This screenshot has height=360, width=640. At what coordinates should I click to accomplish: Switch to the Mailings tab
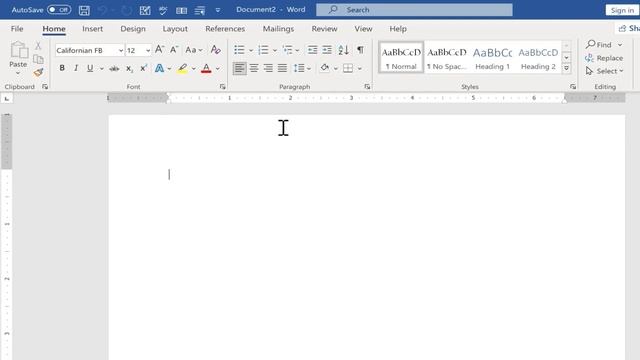click(278, 29)
